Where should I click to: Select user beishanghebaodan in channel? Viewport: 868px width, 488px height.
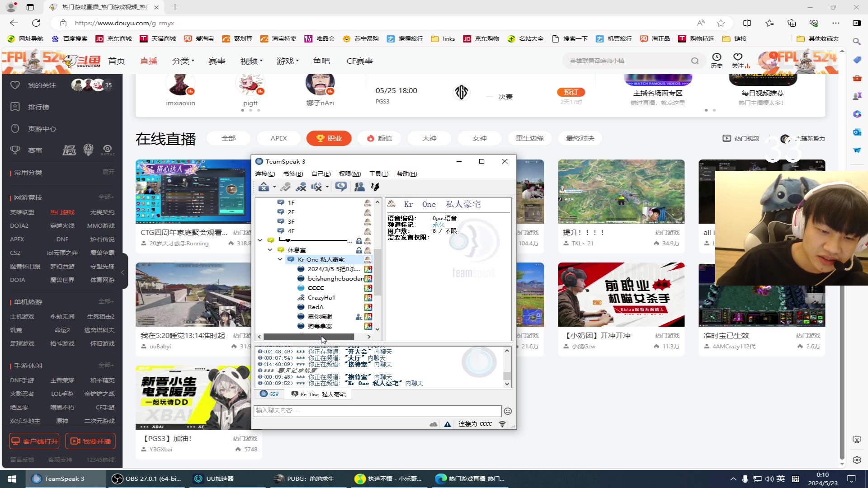click(335, 278)
